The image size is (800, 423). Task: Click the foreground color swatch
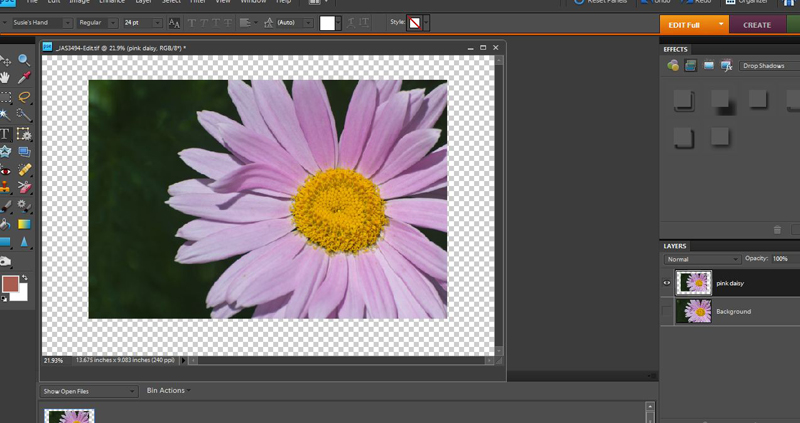pyautogui.click(x=10, y=284)
